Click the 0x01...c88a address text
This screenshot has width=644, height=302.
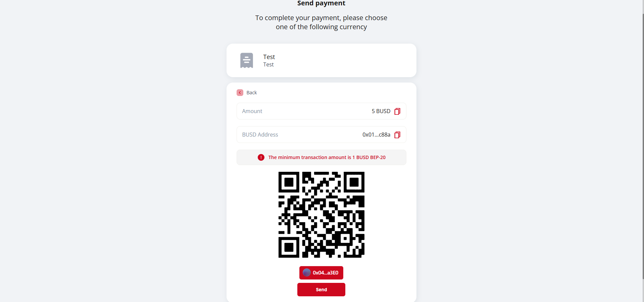pyautogui.click(x=376, y=135)
